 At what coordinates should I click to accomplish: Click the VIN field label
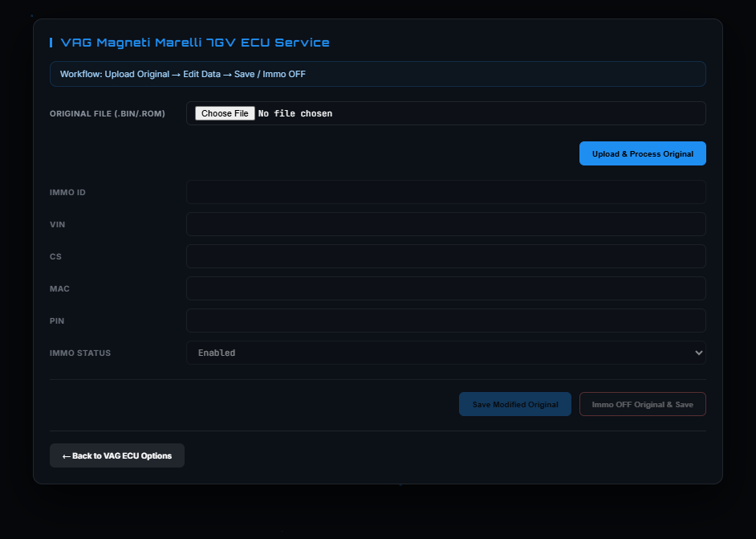(x=58, y=224)
